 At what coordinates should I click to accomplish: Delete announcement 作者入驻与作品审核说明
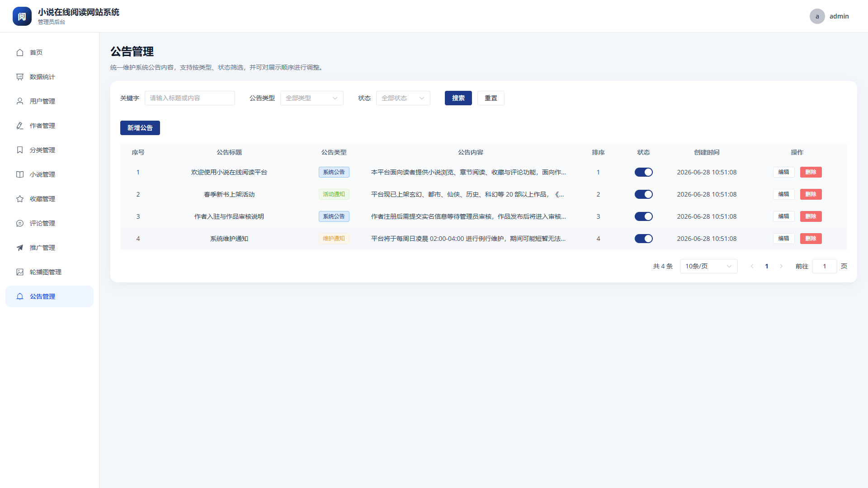point(811,216)
